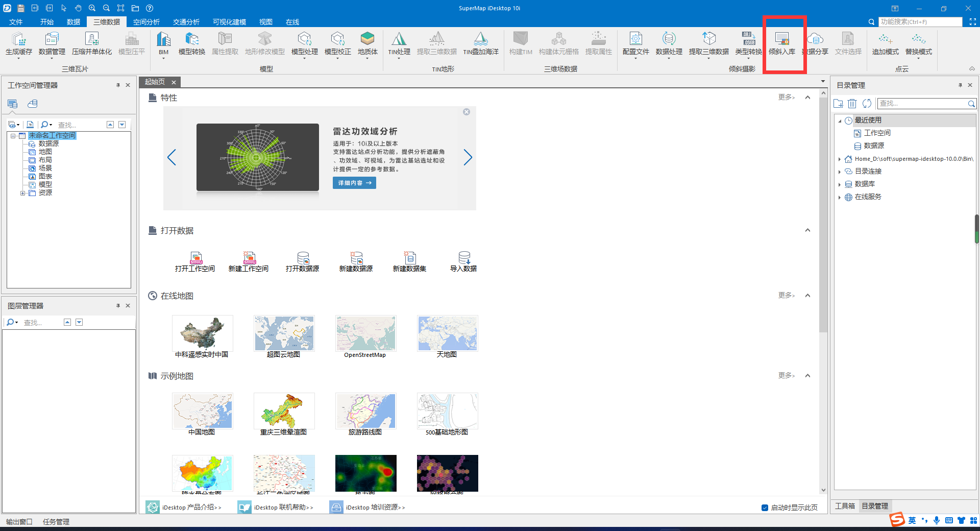
Task: Click the BIM ribbon icon
Action: click(x=163, y=40)
